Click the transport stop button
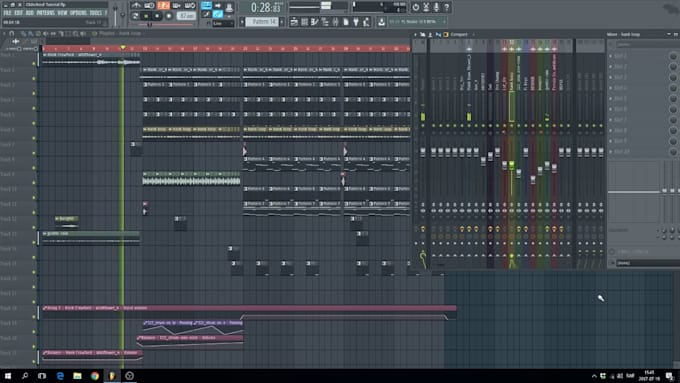This screenshot has height=383, width=680. click(x=157, y=16)
